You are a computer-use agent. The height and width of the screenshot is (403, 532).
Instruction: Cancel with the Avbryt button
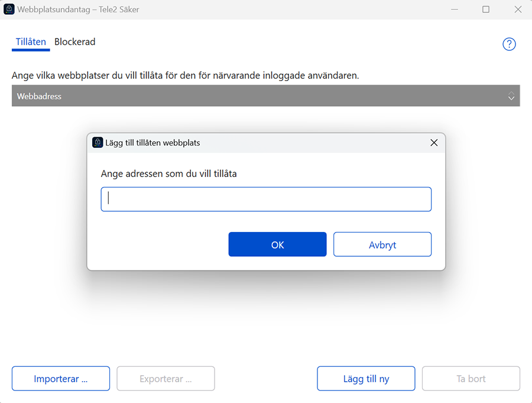point(382,244)
